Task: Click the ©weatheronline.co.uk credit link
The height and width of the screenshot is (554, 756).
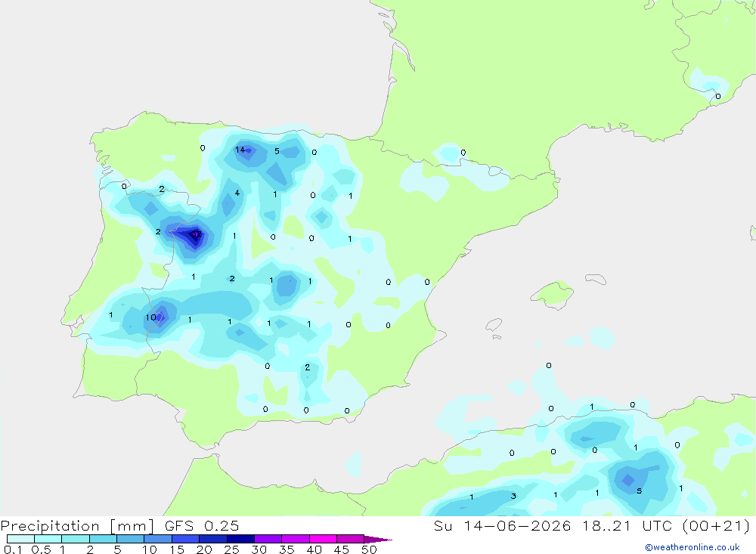Action: (x=692, y=547)
